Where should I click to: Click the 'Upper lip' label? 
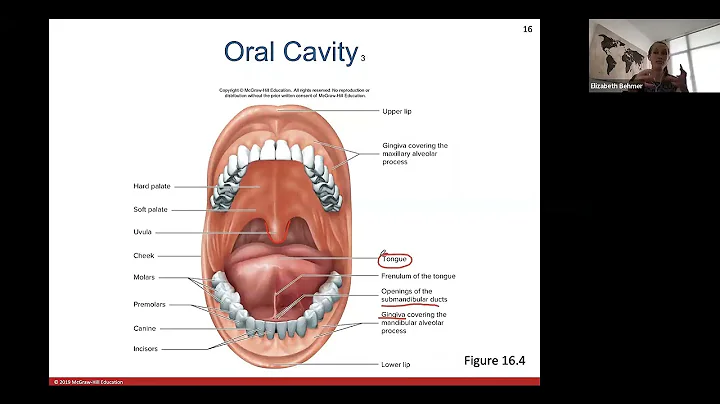pos(397,111)
